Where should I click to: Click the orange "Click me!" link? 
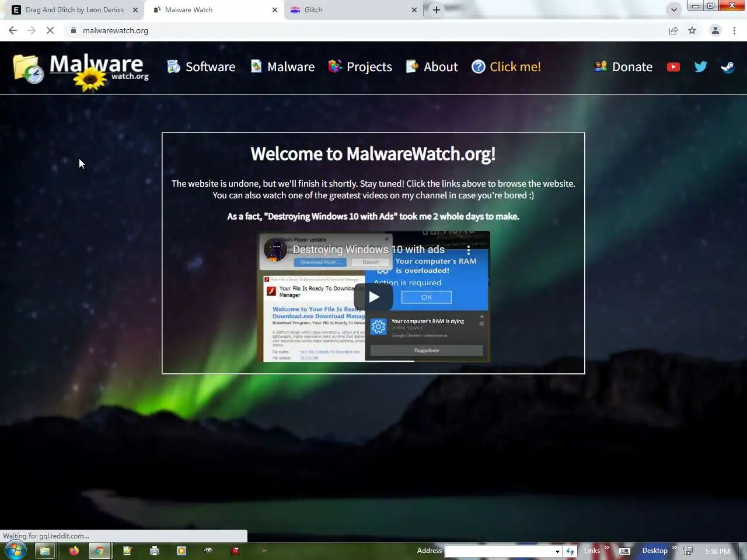[x=507, y=66]
